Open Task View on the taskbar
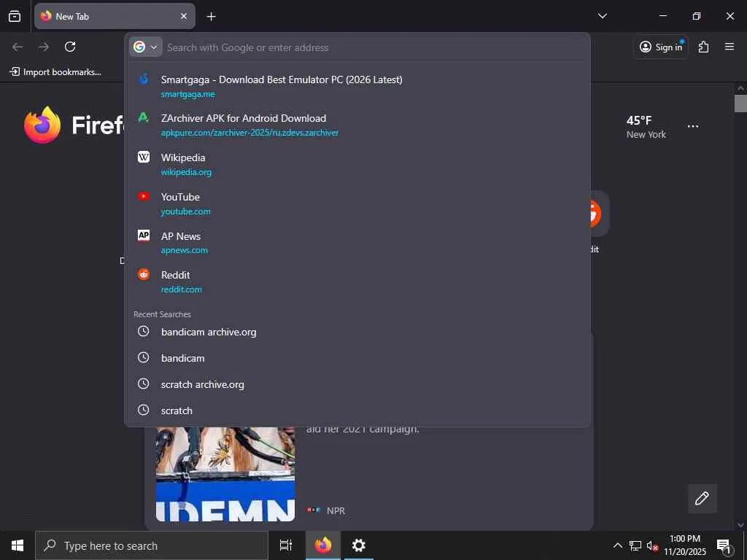The width and height of the screenshot is (747, 560). (285, 545)
